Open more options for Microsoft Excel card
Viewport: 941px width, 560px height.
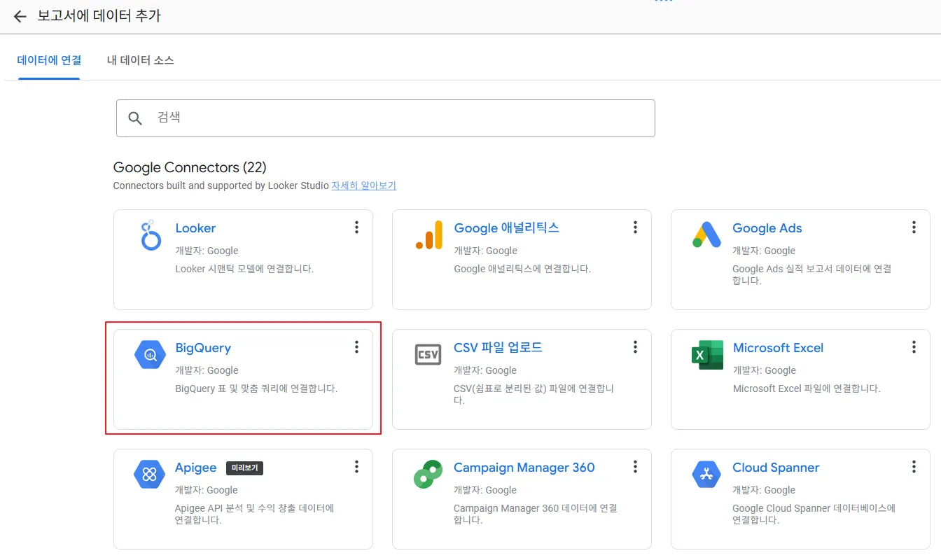click(x=914, y=346)
